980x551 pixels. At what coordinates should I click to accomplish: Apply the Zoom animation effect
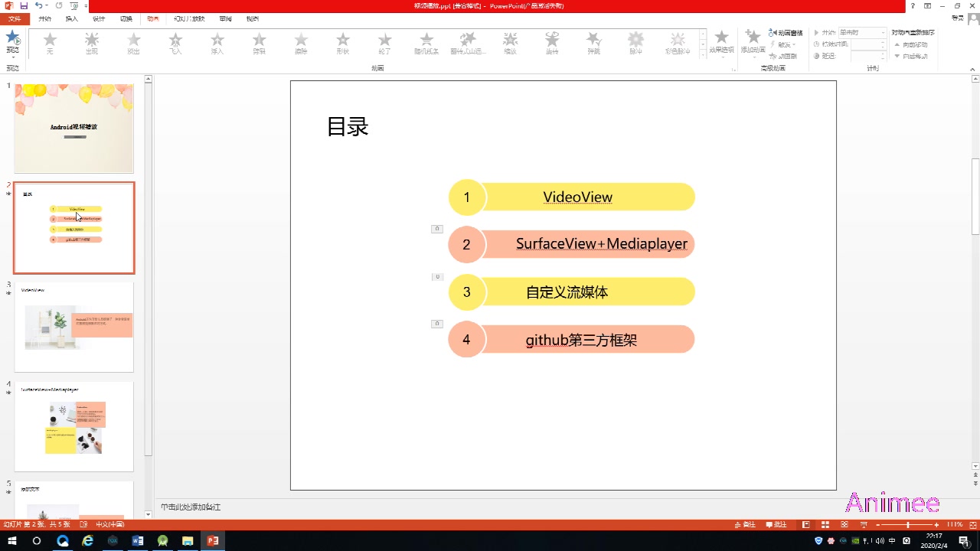pos(511,43)
